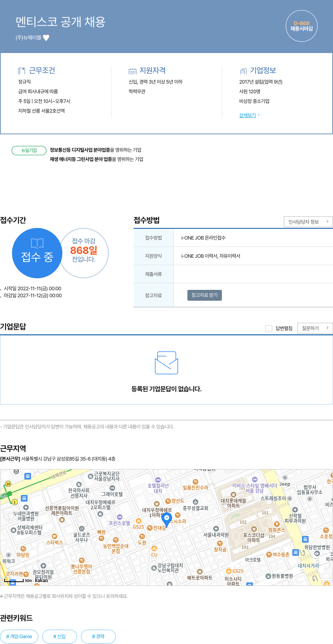The width and height of the screenshot is (333, 644).
Task: Click the envelope icon in 기업문답 panel
Action: coord(166,363)
